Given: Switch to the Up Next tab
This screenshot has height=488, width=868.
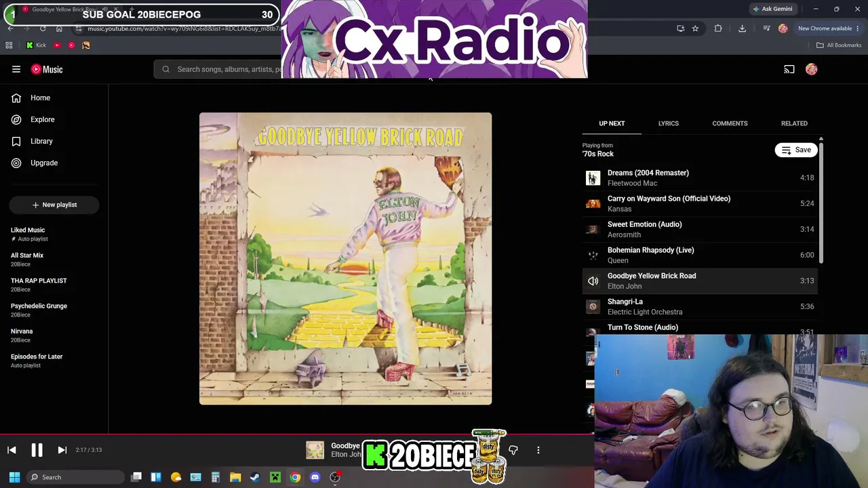Looking at the screenshot, I should point(612,123).
